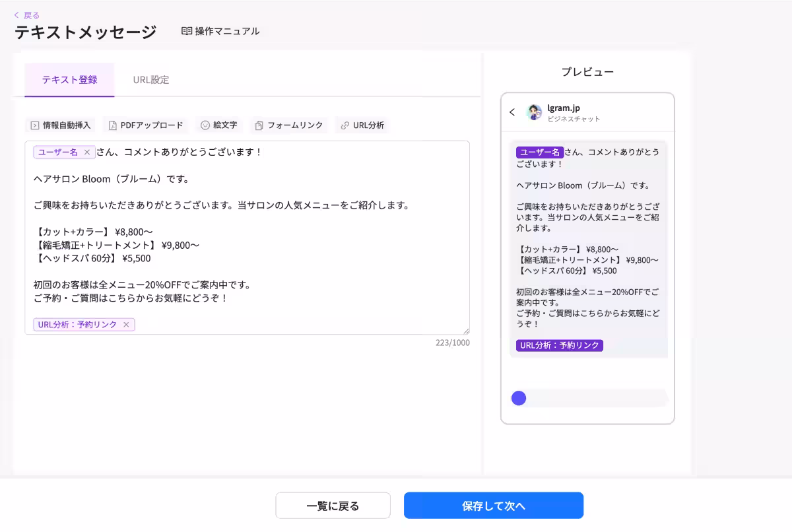Click the 一覧に戻る button

click(x=333, y=505)
